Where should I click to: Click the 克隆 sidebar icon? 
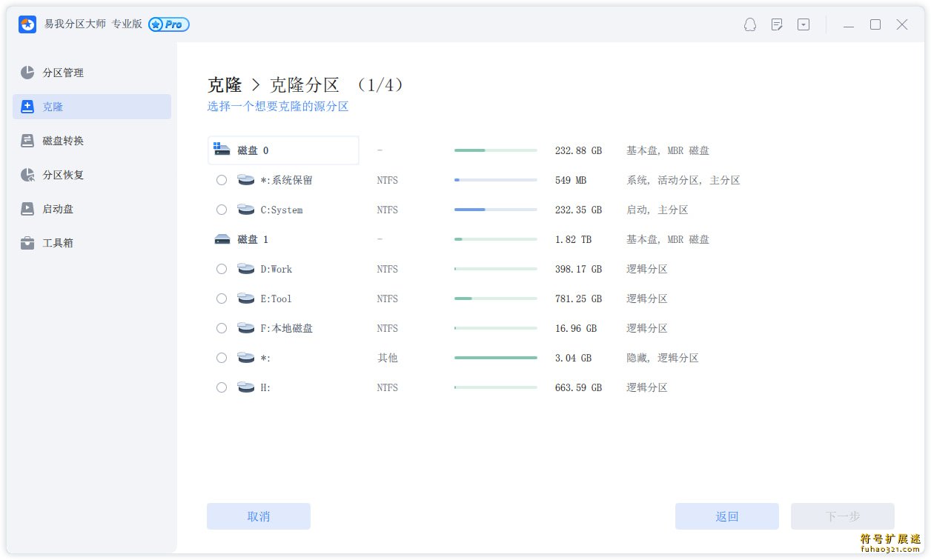tap(27, 107)
